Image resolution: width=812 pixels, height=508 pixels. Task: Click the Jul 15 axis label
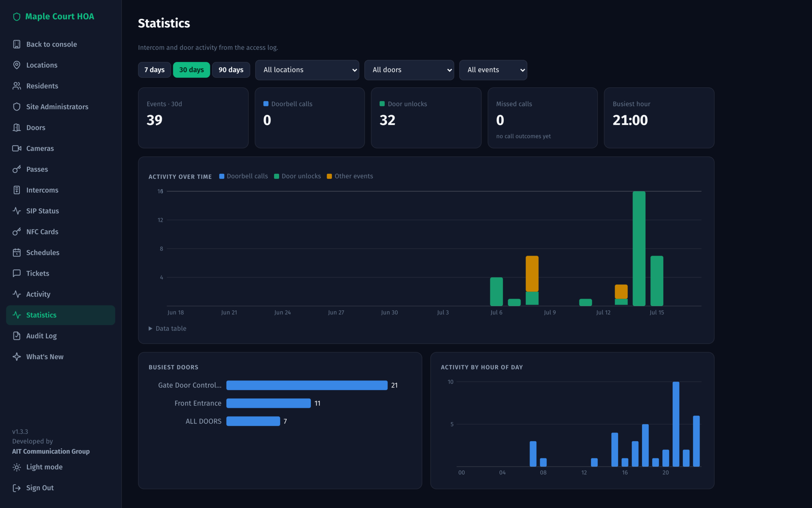click(x=657, y=312)
